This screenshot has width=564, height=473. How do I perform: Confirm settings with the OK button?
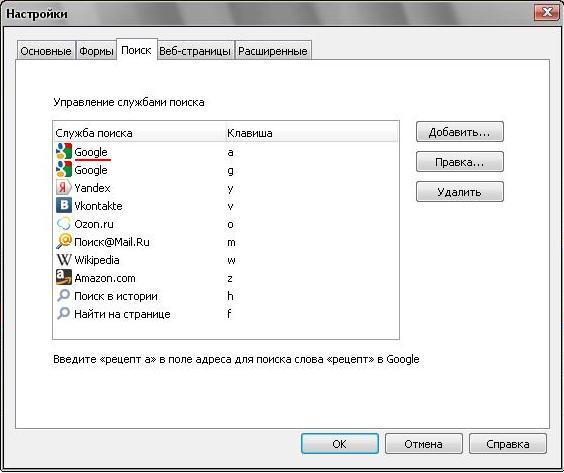(340, 444)
